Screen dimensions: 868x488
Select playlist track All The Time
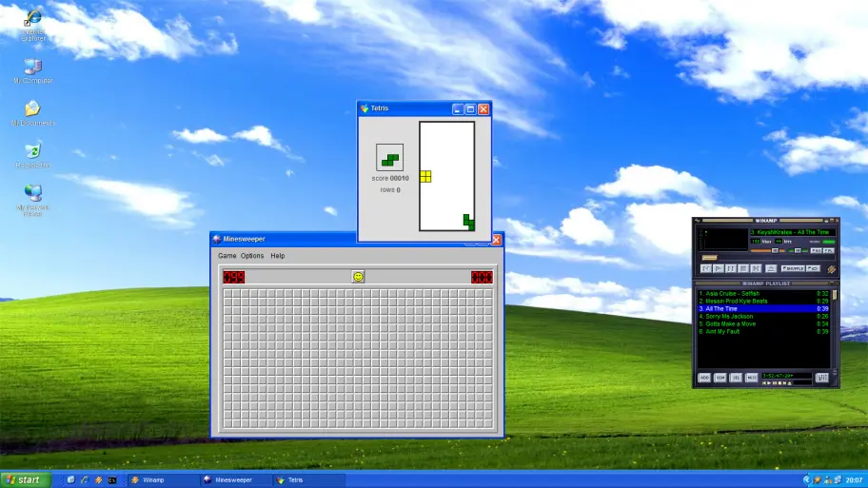point(763,309)
